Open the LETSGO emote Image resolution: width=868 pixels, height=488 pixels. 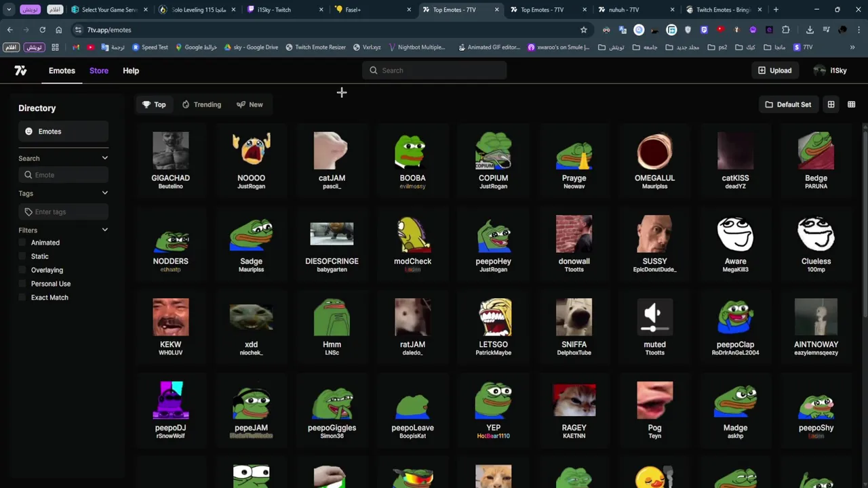coord(493,327)
